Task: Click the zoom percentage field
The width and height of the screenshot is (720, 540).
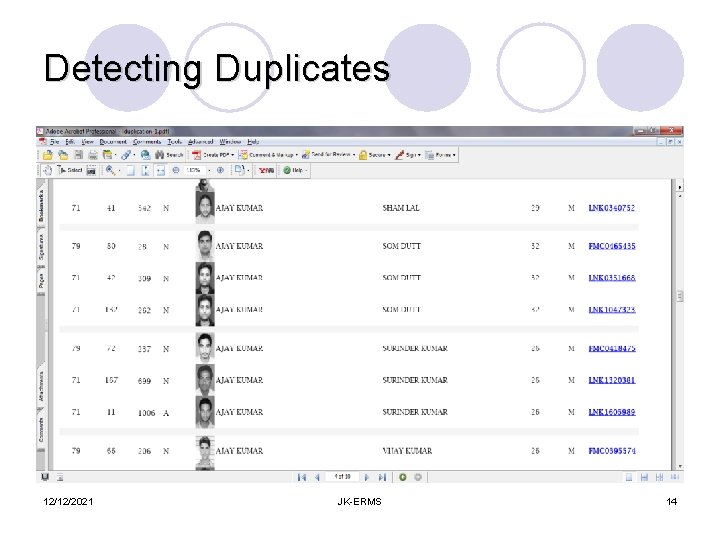Action: click(195, 170)
